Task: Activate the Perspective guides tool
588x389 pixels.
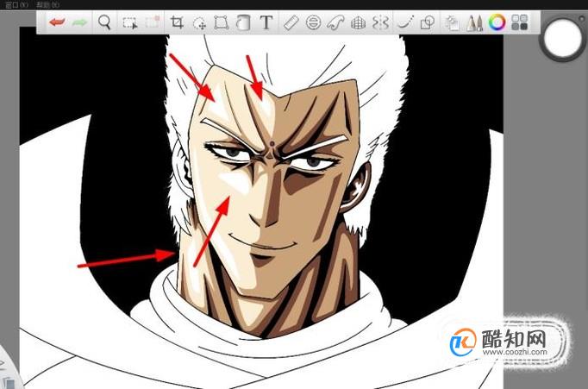Action: coord(358,23)
